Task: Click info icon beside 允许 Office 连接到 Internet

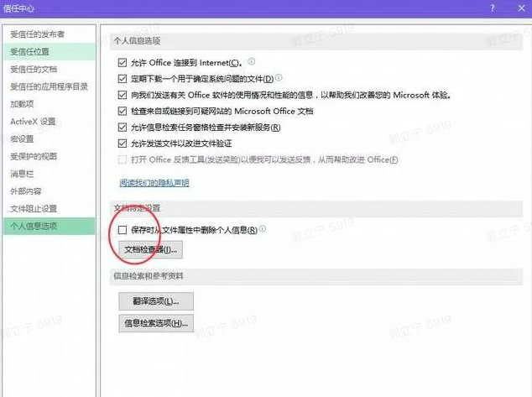Action: point(251,61)
